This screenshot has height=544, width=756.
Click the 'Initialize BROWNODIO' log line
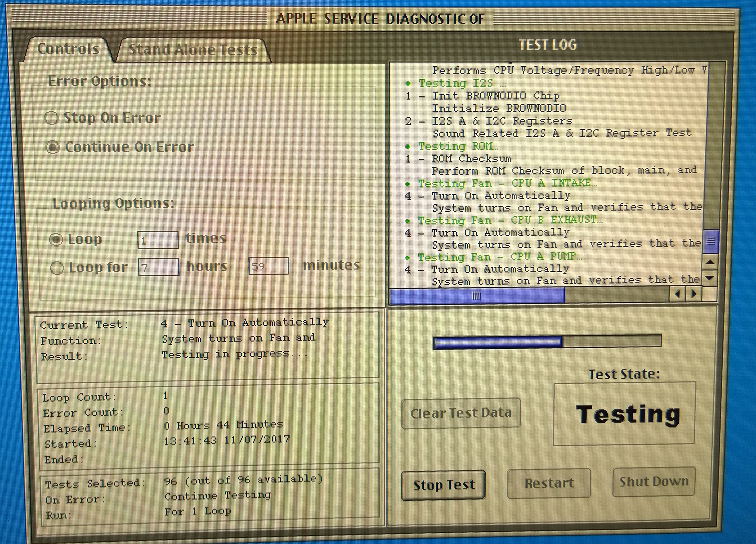tap(499, 108)
